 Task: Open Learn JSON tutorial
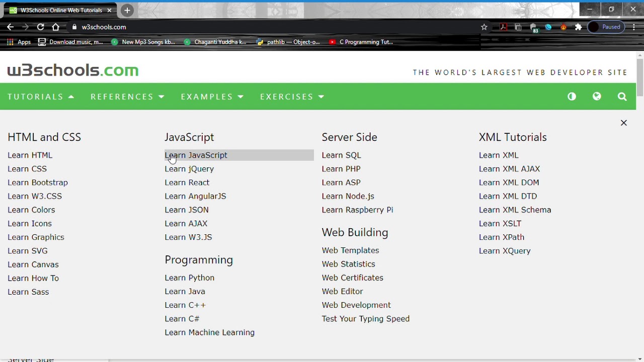[x=187, y=210]
